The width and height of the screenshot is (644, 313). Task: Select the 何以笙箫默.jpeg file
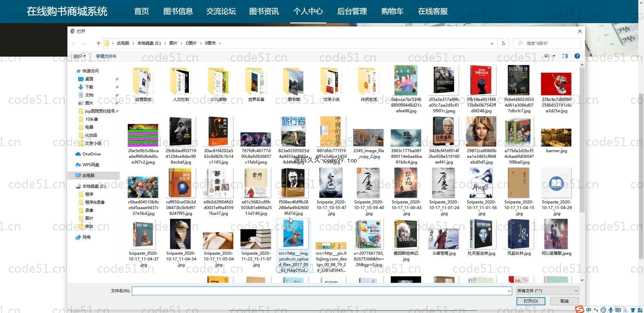coord(556,238)
